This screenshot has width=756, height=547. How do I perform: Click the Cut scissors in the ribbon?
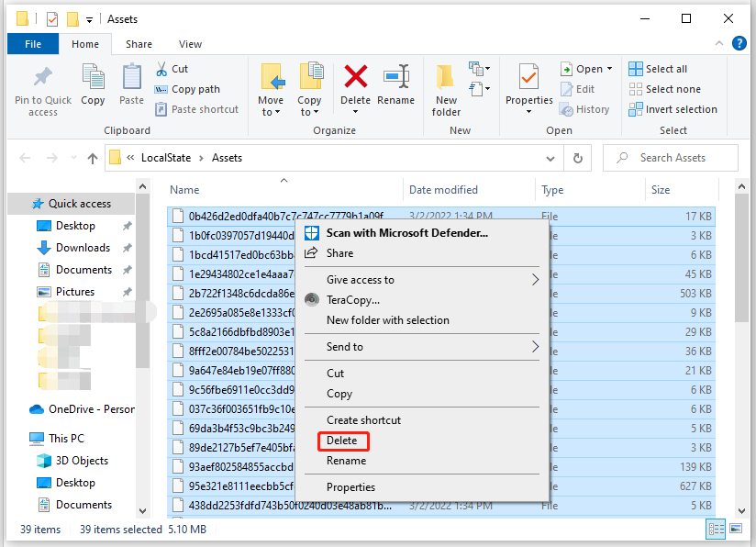coord(161,69)
